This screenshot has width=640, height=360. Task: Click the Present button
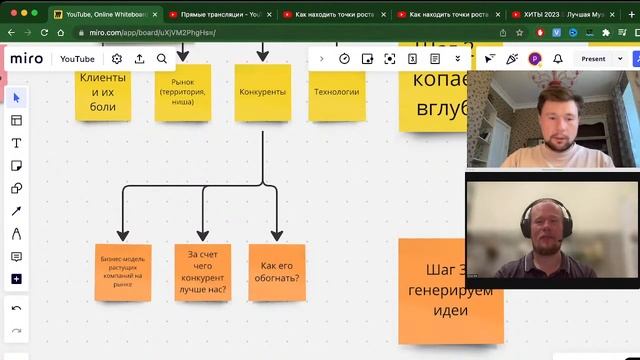pyautogui.click(x=593, y=59)
